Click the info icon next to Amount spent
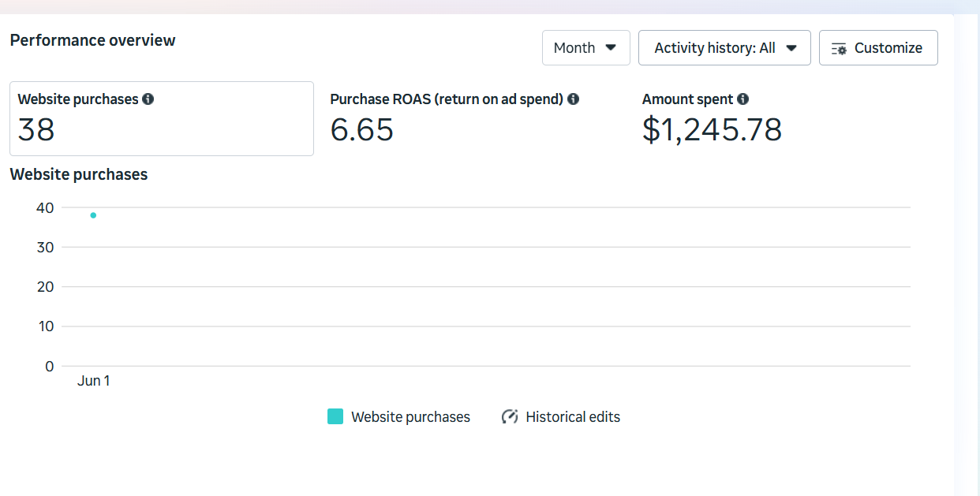The width and height of the screenshot is (980, 496). pos(742,99)
